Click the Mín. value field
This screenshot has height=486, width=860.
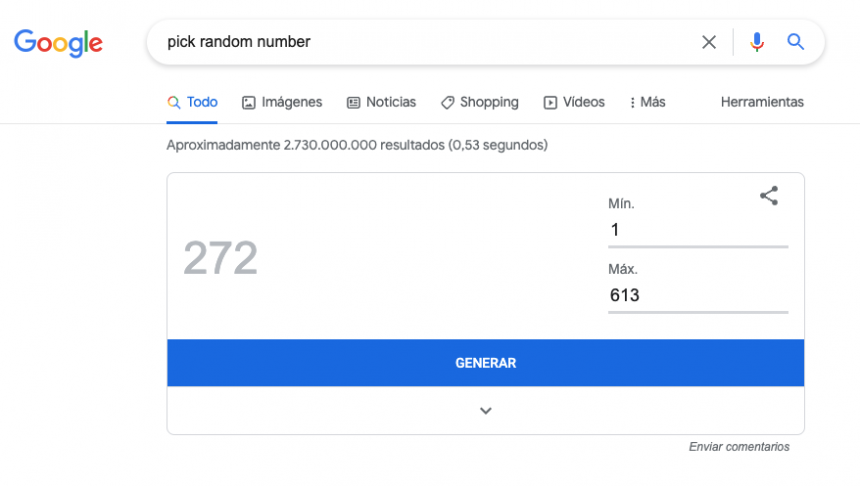coord(697,230)
